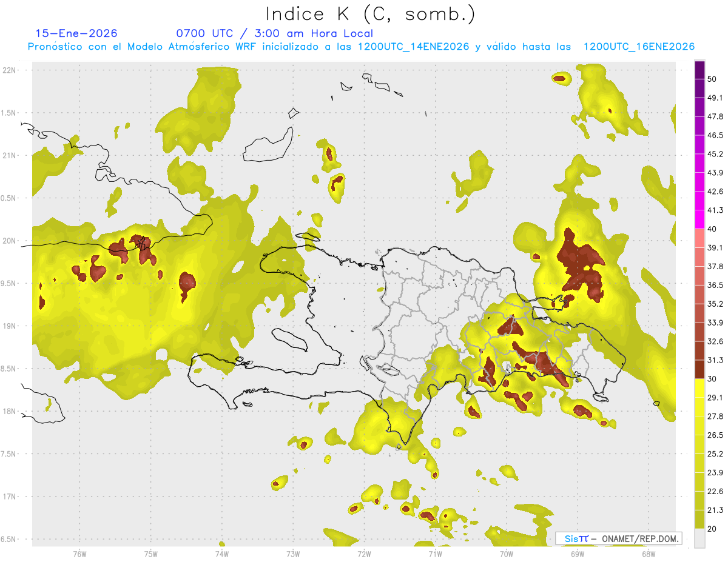Click the "0700 UTC / 3:00 am Hora Local" time text
The height and width of the screenshot is (562, 728).
[274, 33]
